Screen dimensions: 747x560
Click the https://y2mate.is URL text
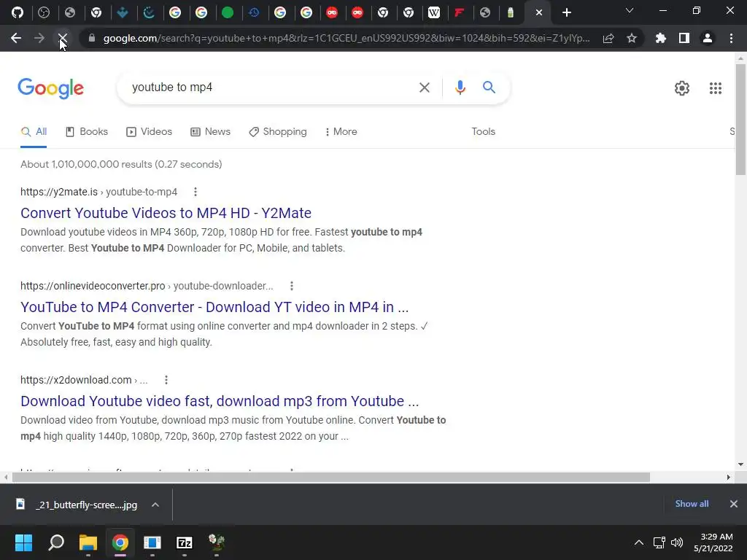tap(59, 192)
